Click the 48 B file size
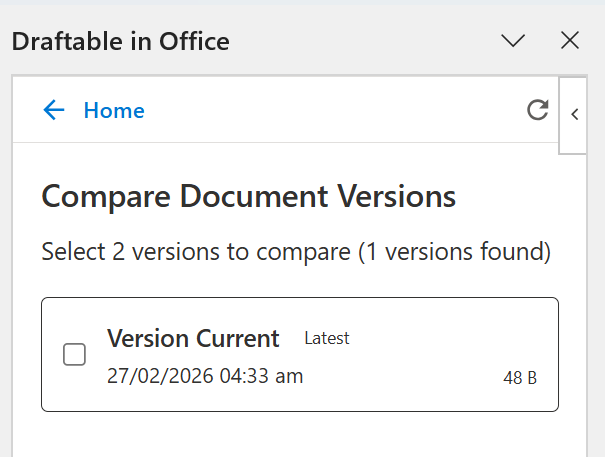 [520, 377]
